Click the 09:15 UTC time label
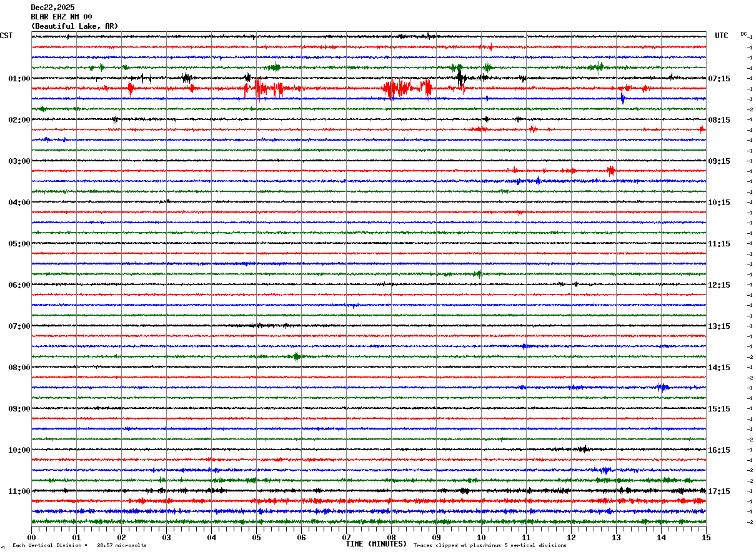 [720, 161]
